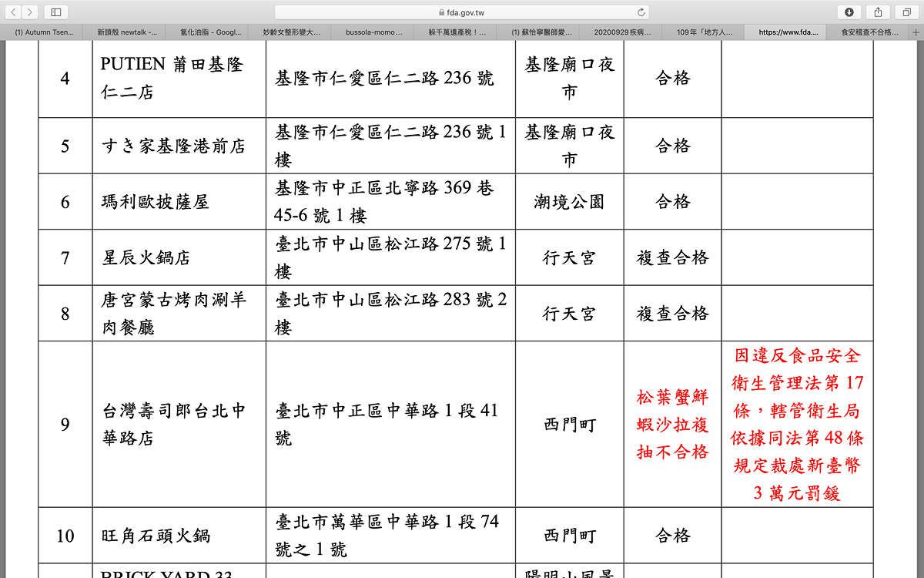The height and width of the screenshot is (578, 924).
Task: Click row number "5" in the table
Action: click(x=65, y=146)
